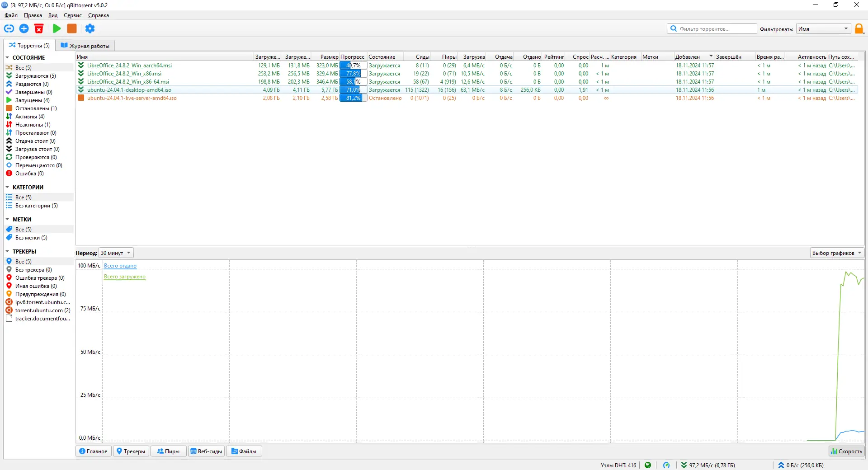Collapse the МЕТКИ section
868x470 pixels.
7,220
